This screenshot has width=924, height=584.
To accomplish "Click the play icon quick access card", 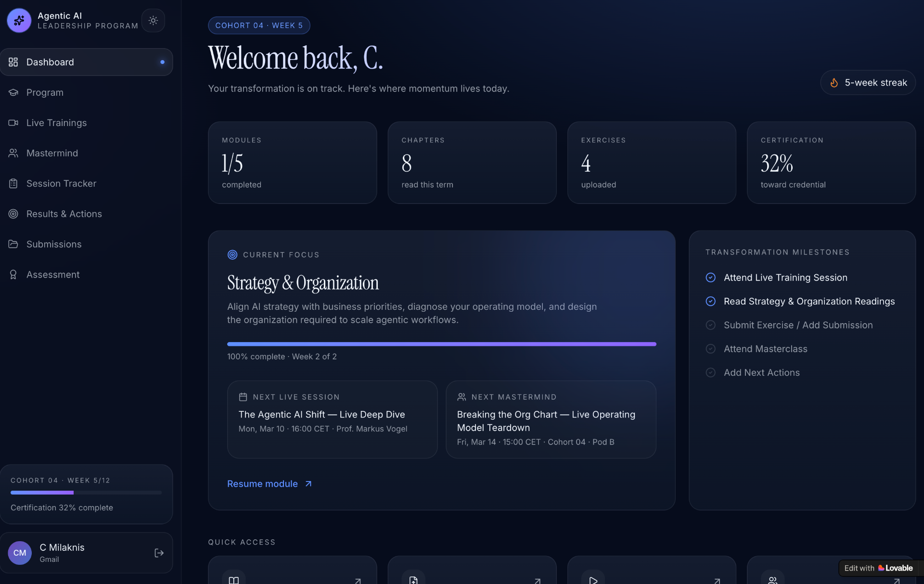I will point(652,571).
